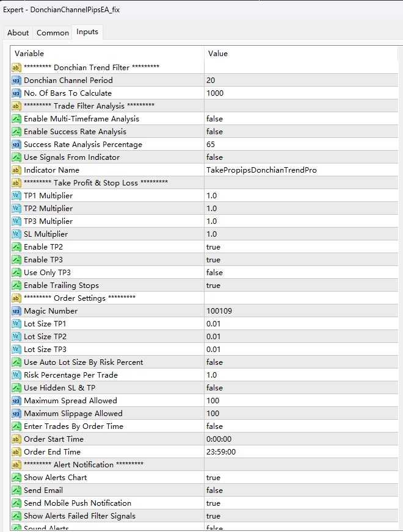The image size is (403, 532).
Task: Select the Inputs tab
Action: coord(87,32)
